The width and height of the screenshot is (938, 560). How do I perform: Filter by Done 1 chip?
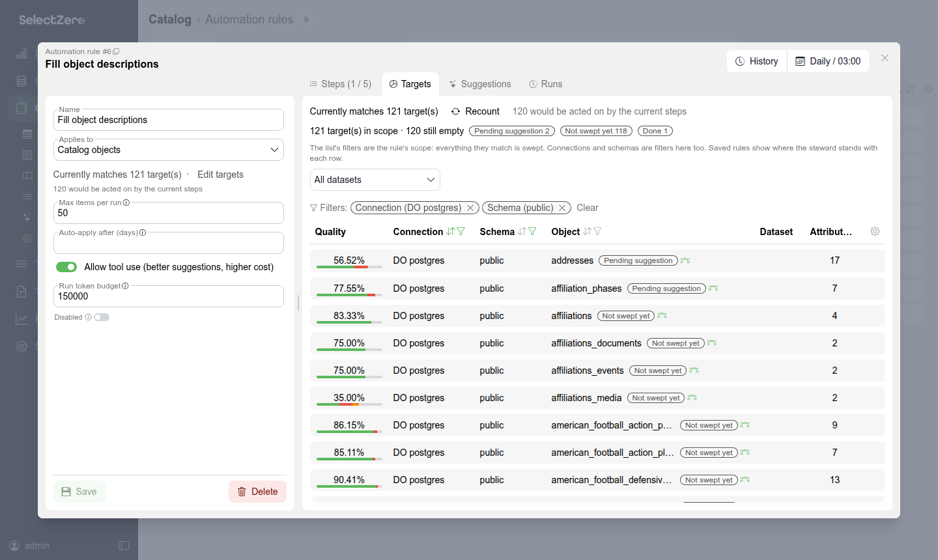(655, 131)
